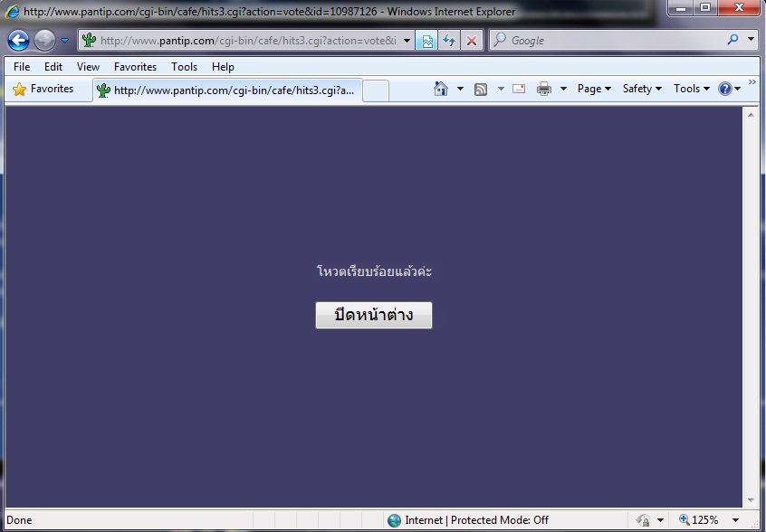
Task: Click the Internet zone globe icon
Action: pyautogui.click(x=394, y=520)
